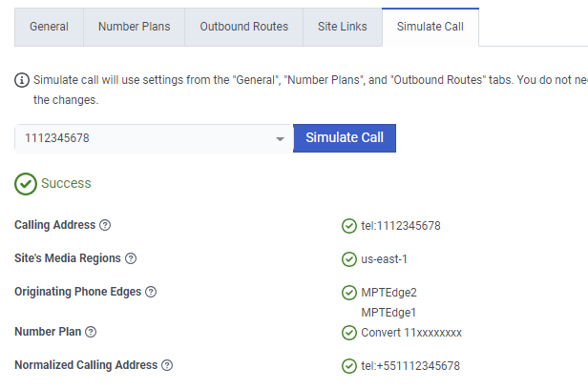
Task: Switch to the General tab
Action: (49, 27)
